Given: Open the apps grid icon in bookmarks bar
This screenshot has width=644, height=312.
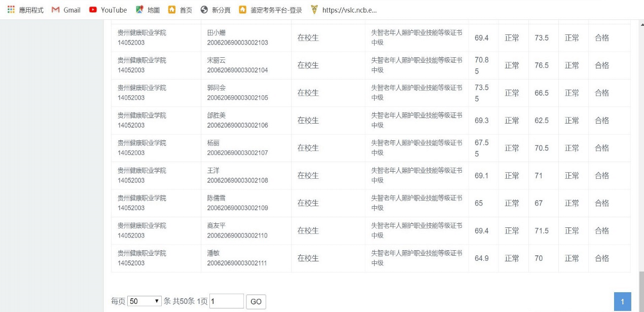Looking at the screenshot, I should click(11, 10).
